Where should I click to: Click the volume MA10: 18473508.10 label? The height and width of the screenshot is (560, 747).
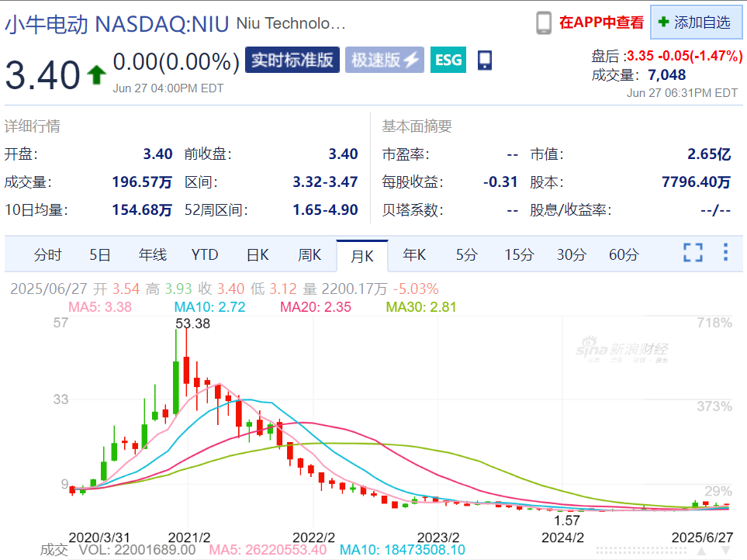403,550
